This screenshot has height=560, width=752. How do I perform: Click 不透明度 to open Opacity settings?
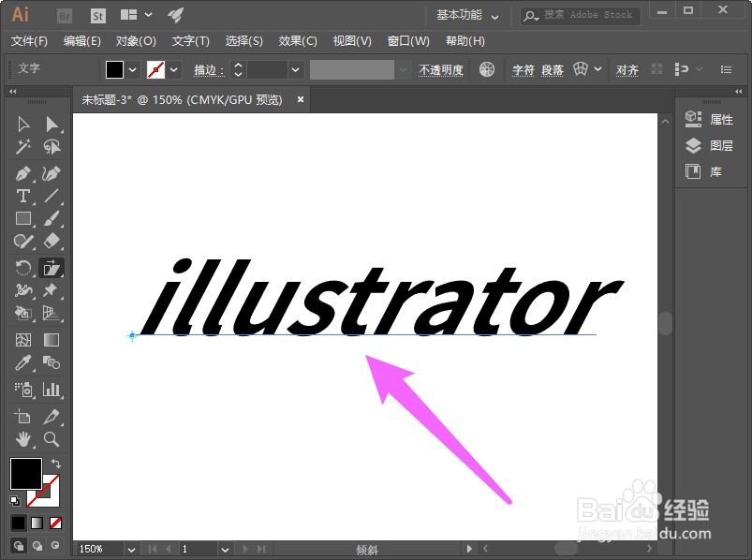tap(441, 69)
